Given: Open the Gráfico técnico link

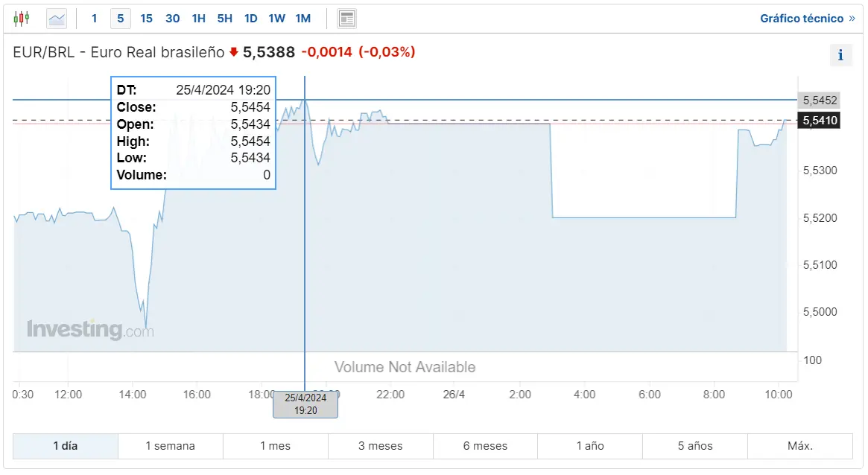Looking at the screenshot, I should [807, 19].
